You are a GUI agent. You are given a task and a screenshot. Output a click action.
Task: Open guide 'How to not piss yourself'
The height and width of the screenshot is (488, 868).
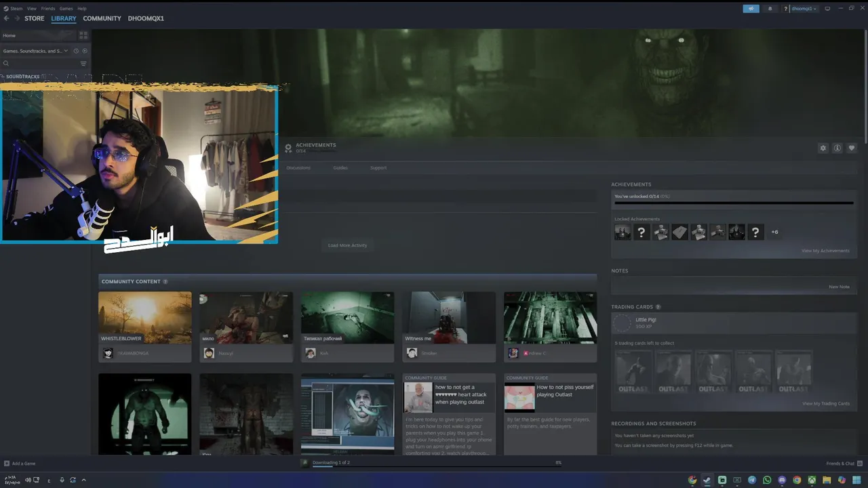pyautogui.click(x=550, y=414)
